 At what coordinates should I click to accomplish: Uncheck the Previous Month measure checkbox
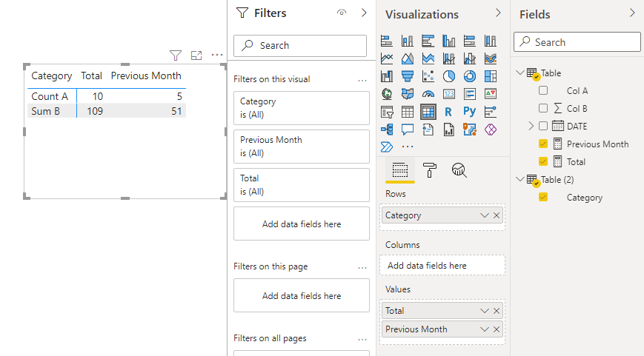(543, 144)
